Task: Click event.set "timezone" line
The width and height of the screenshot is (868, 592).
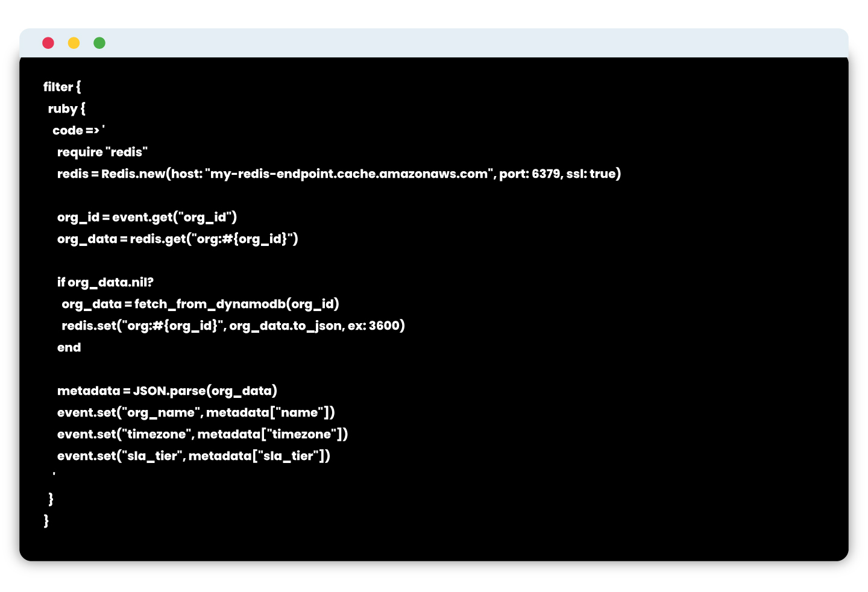Action: coord(203,434)
